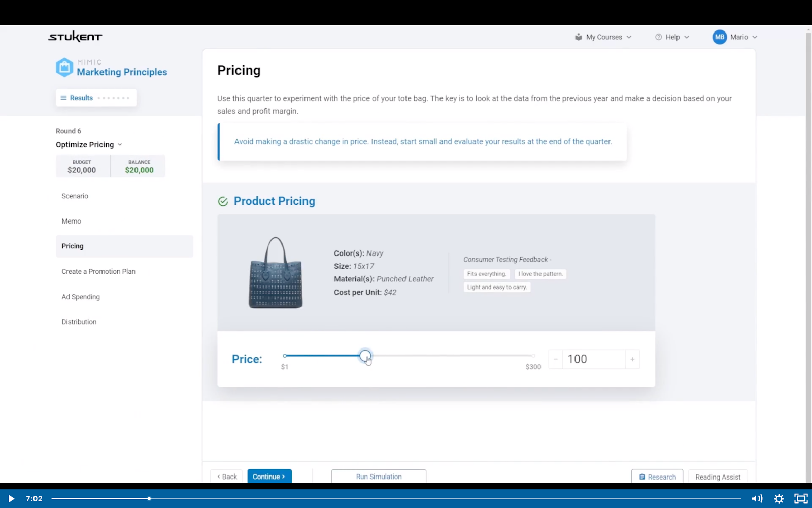812x508 pixels.
Task: Click the navy tote bag image
Action: (x=276, y=273)
